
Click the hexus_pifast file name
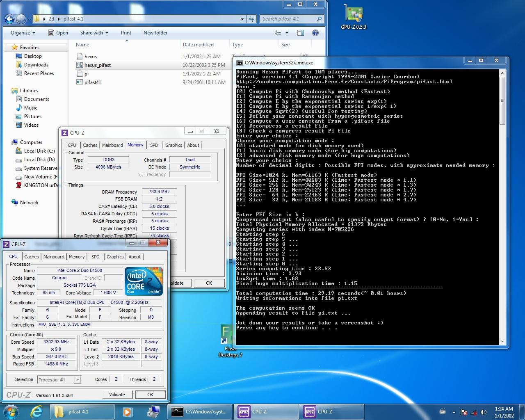pos(98,65)
